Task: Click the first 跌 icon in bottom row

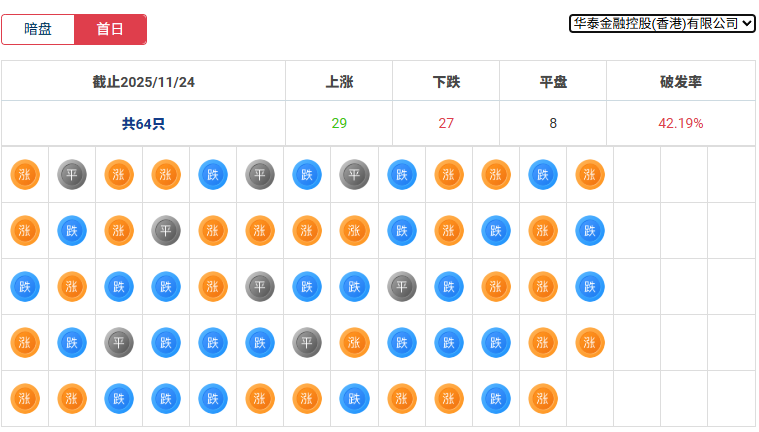Action: [119, 398]
